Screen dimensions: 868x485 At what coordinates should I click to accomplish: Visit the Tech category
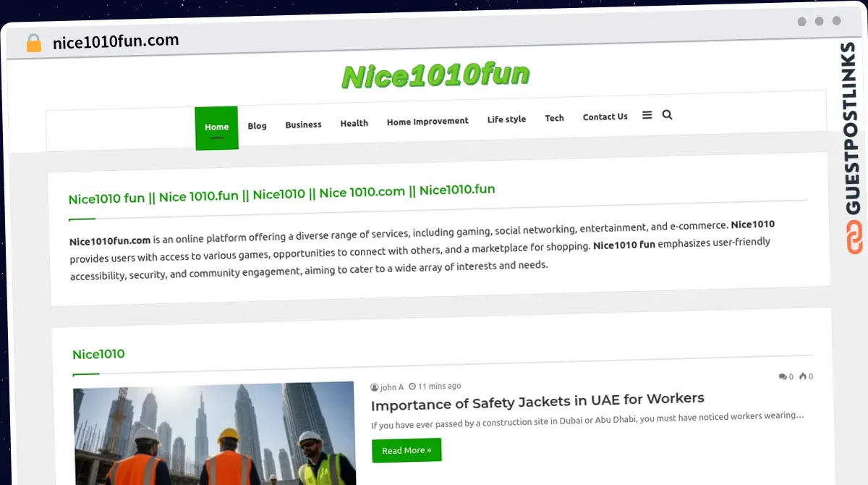554,118
